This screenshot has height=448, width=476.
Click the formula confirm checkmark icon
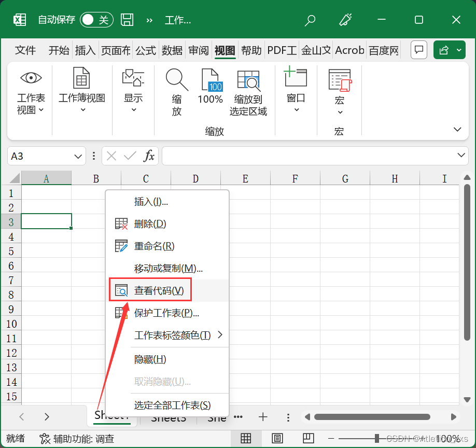coord(130,156)
